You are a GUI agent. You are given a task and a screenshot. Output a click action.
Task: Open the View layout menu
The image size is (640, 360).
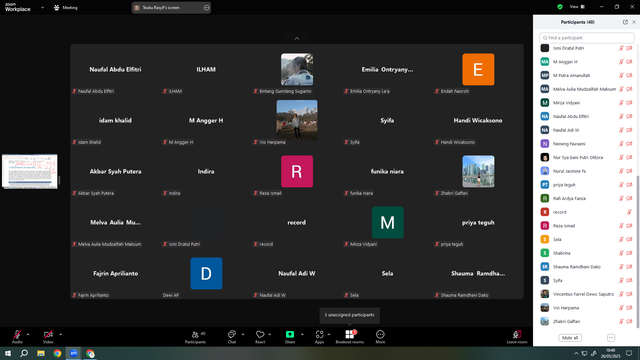pos(577,7)
